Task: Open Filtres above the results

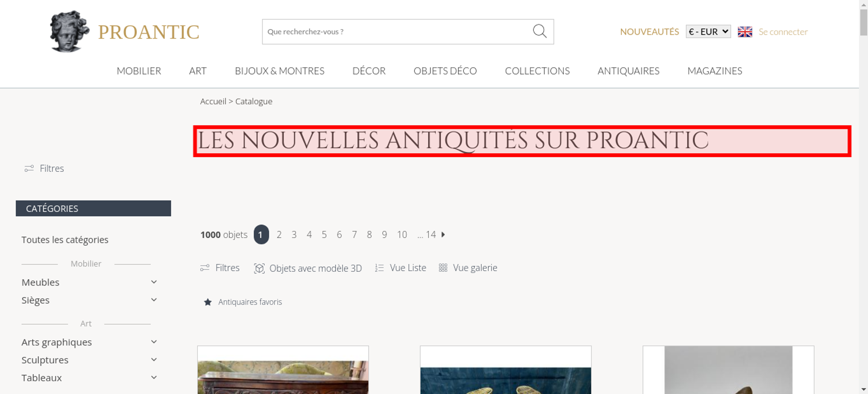Action: pyautogui.click(x=220, y=268)
